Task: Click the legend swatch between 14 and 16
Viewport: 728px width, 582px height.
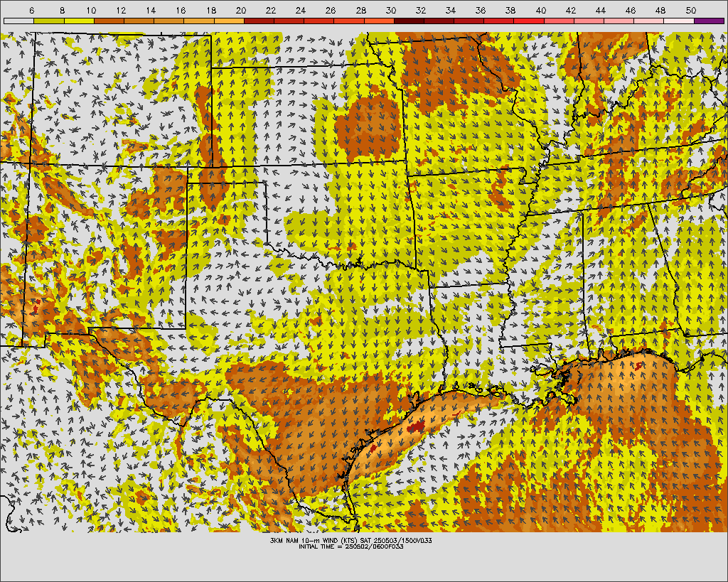Action: tap(169, 21)
